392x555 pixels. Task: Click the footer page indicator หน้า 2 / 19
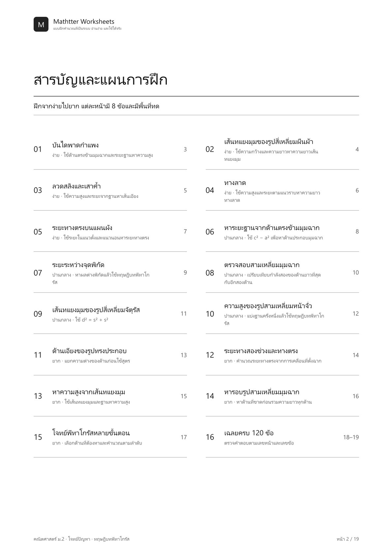tap(347, 539)
